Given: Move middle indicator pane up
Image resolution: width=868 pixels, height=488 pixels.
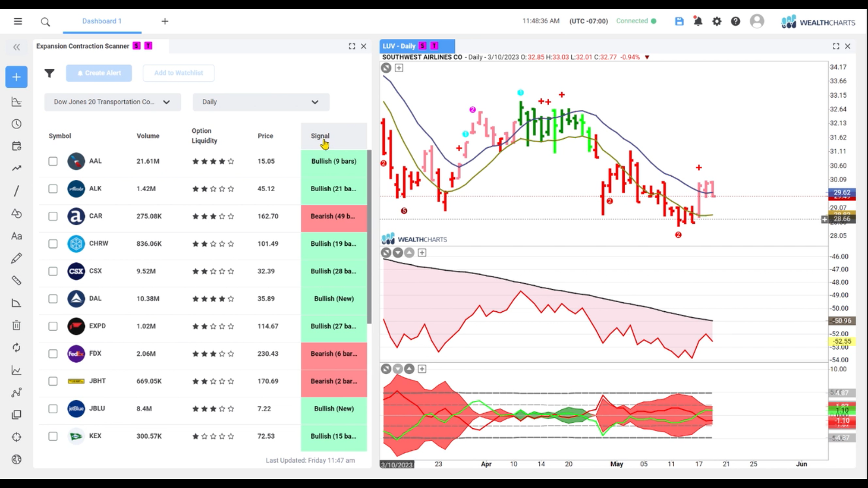Looking at the screenshot, I should pos(409,253).
